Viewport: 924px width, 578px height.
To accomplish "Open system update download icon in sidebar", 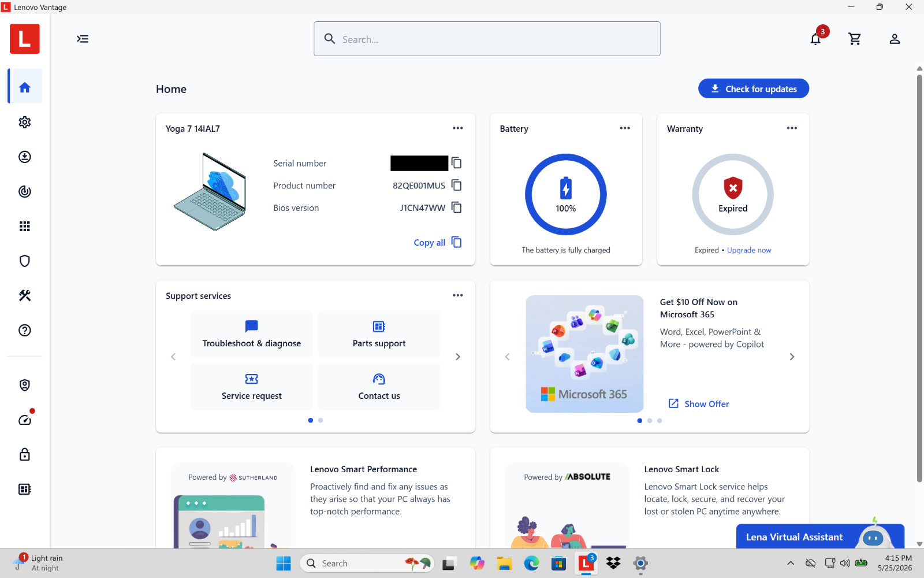I will click(25, 157).
